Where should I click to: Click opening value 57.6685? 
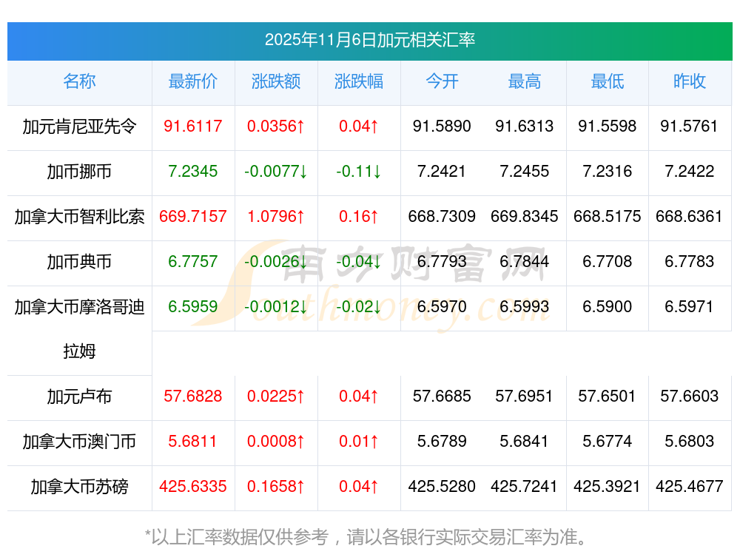pyautogui.click(x=442, y=397)
